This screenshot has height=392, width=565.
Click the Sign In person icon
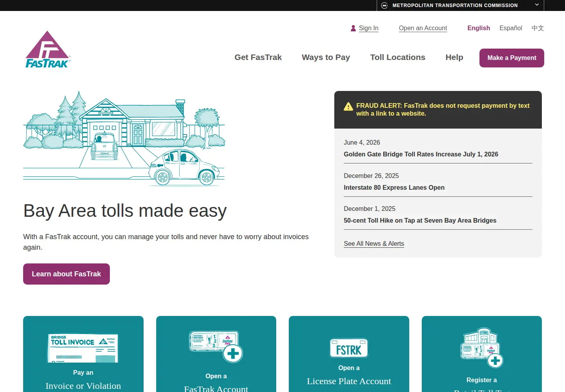(353, 28)
